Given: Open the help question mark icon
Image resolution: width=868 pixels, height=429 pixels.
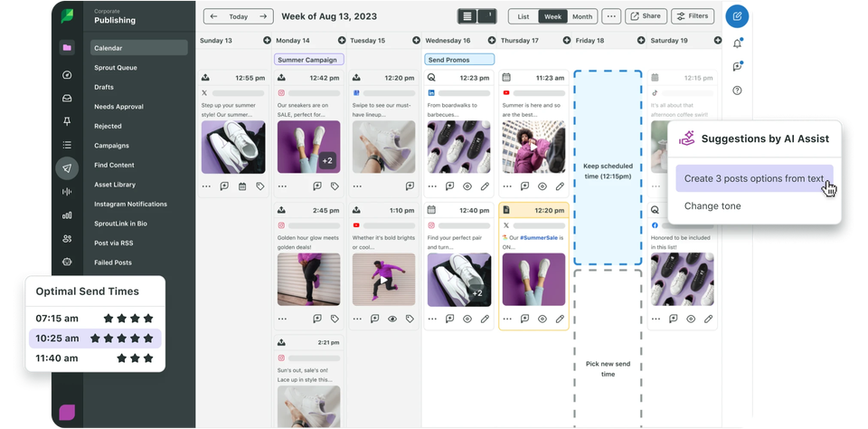Looking at the screenshot, I should tap(738, 90).
